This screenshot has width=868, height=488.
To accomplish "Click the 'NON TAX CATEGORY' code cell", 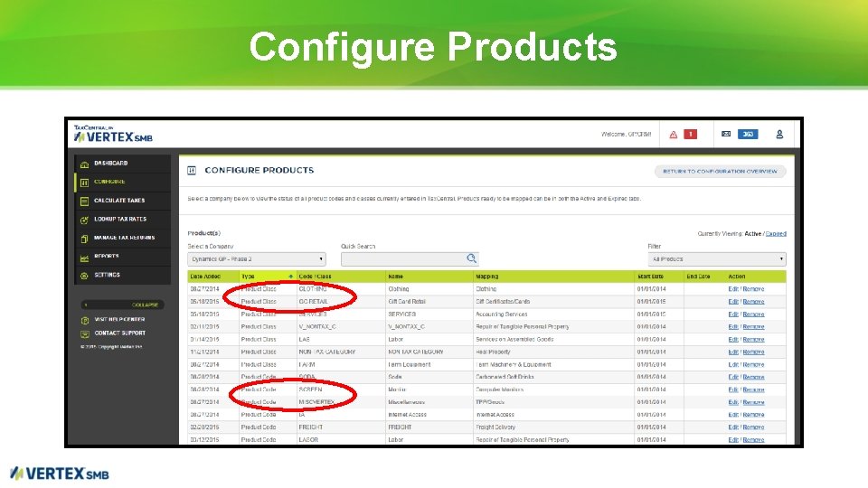I will click(x=327, y=352).
